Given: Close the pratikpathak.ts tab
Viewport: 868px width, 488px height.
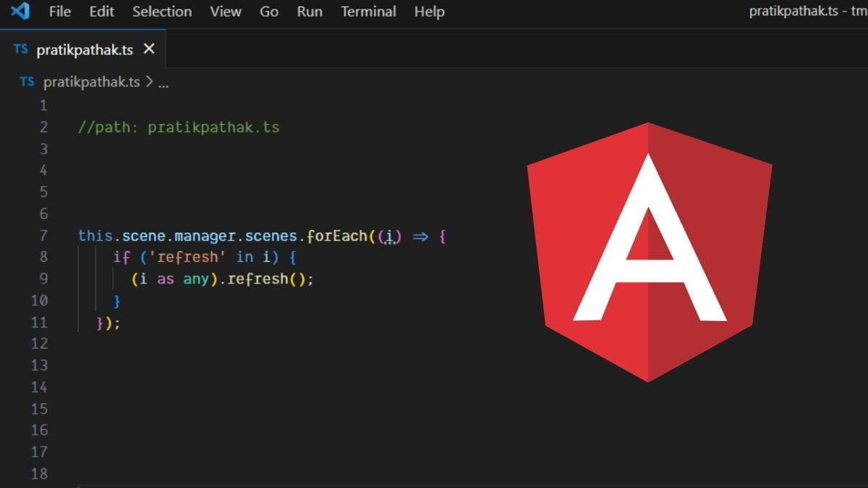Looking at the screenshot, I should tap(149, 49).
